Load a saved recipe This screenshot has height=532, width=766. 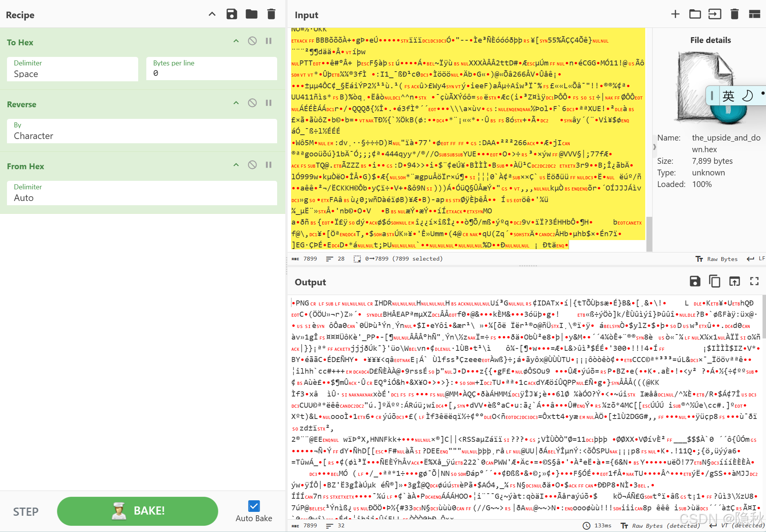(251, 14)
